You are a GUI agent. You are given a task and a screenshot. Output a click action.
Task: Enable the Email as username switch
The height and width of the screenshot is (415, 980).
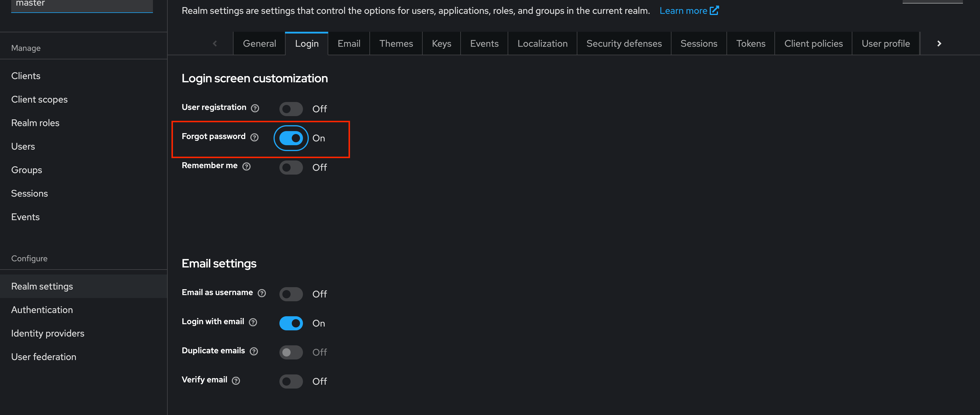(291, 294)
